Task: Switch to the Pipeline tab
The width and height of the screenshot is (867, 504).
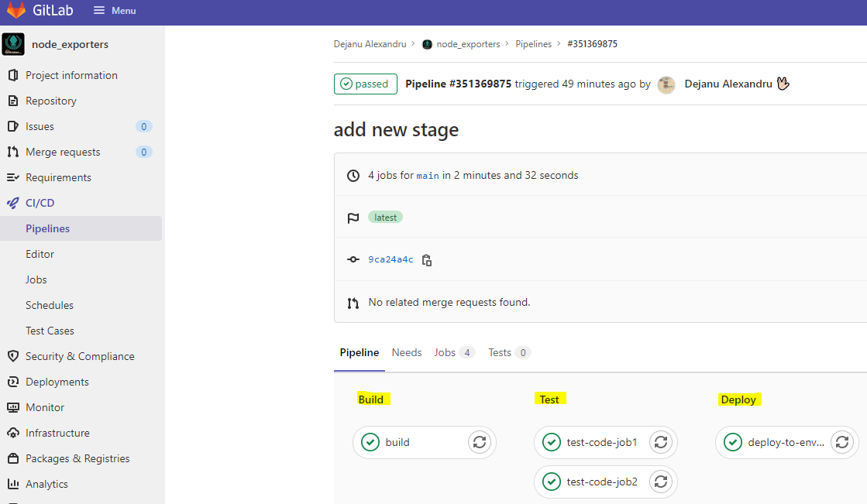Action: (x=360, y=352)
